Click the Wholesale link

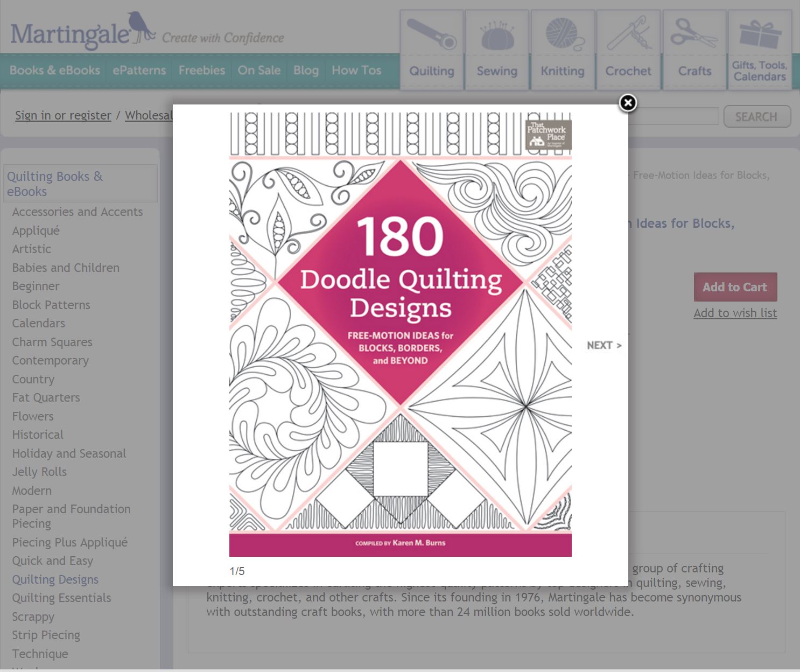point(149,115)
